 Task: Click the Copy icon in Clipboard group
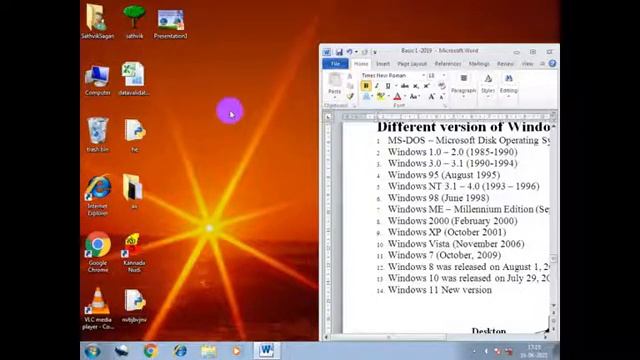[350, 86]
